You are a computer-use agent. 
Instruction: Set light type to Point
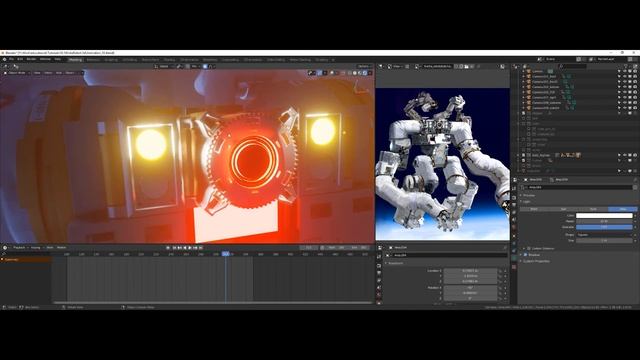click(534, 209)
